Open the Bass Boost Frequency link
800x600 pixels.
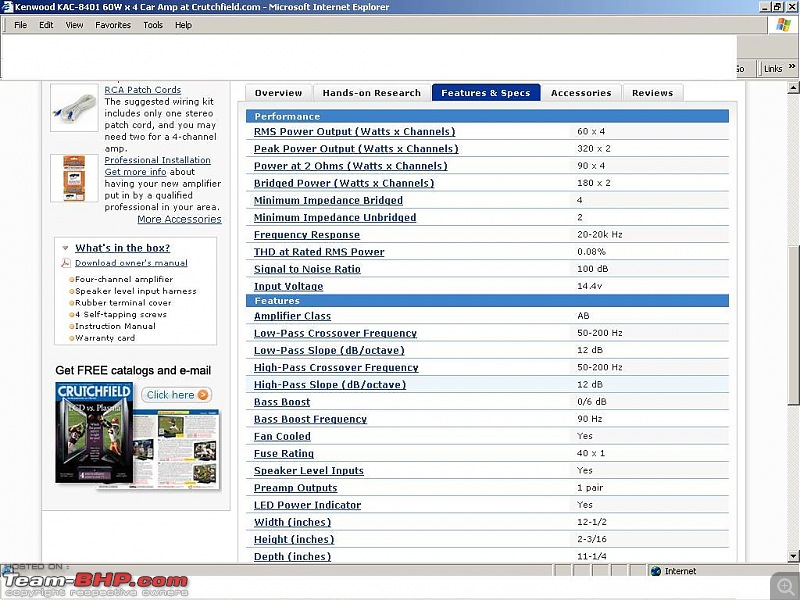point(311,419)
